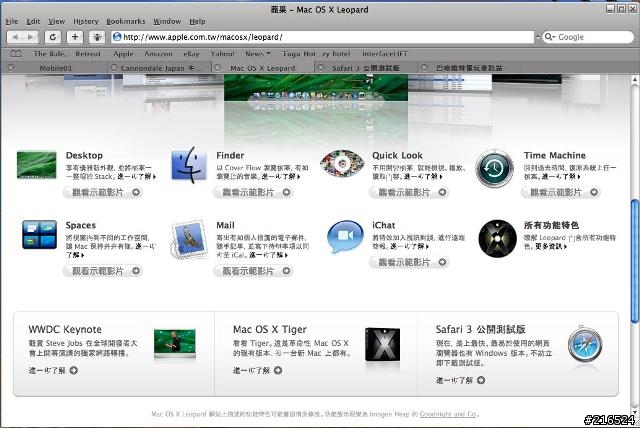The image size is (640, 428).
Task: Close the Mobile01 tab
Action: 11,68
